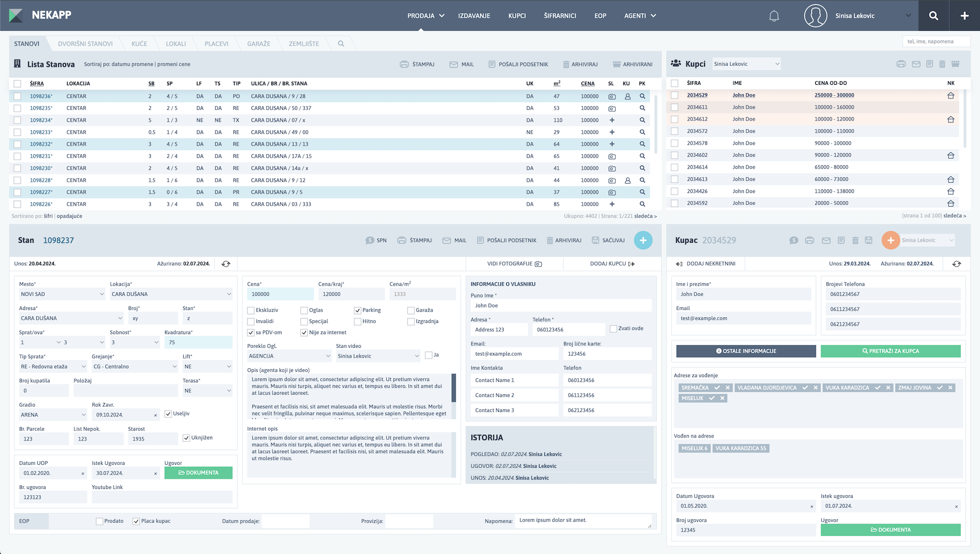Click the PRETRAŽI ZA KUPCA button

[x=890, y=351]
